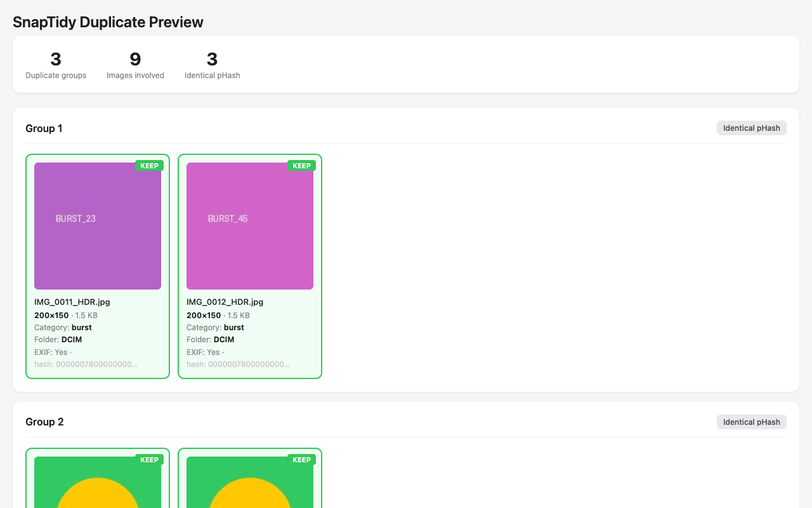Click the SnapTidy Duplicate Preview title
Screen dimensions: 812x508
pyautogui.click(x=108, y=22)
